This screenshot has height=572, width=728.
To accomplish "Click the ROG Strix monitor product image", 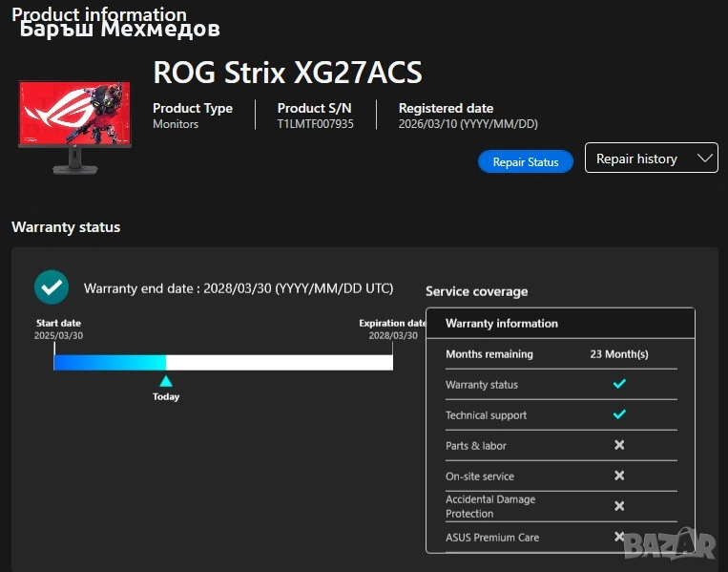I will click(x=73, y=127).
